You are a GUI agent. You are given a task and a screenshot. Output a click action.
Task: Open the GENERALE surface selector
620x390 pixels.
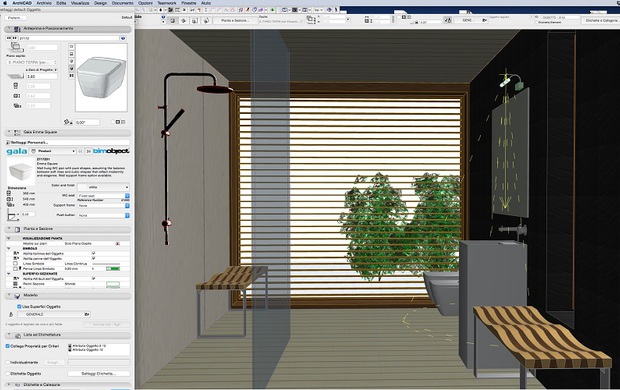click(x=54, y=314)
